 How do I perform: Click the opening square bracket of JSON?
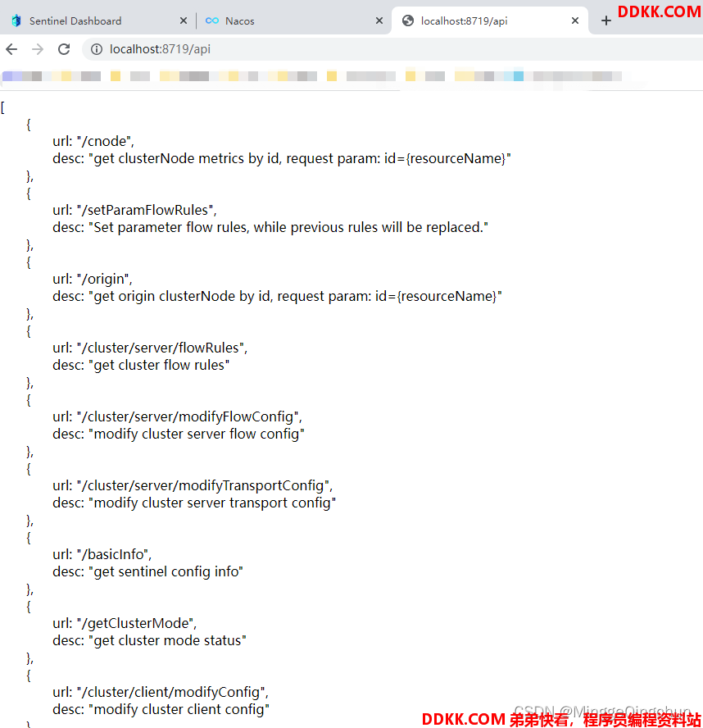[x=2, y=107]
